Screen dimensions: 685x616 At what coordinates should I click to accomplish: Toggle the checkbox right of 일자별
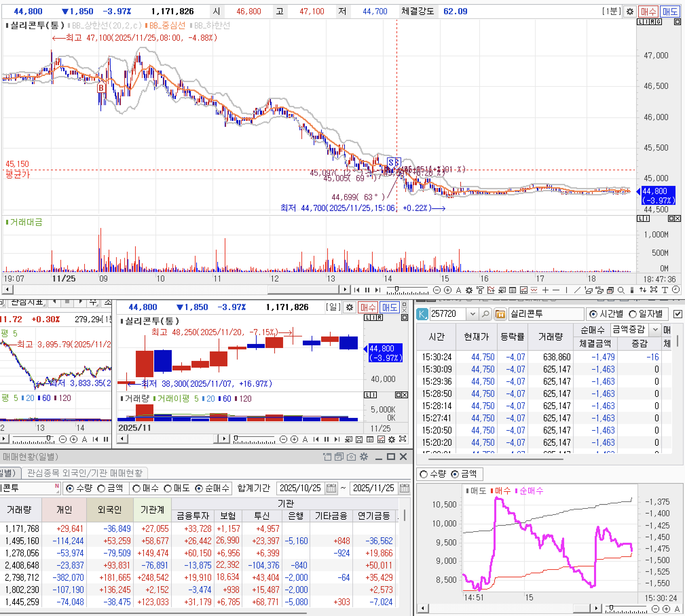click(x=678, y=314)
